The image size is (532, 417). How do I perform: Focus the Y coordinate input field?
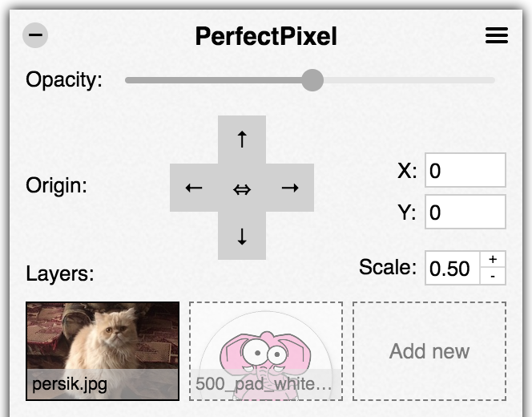[465, 212]
